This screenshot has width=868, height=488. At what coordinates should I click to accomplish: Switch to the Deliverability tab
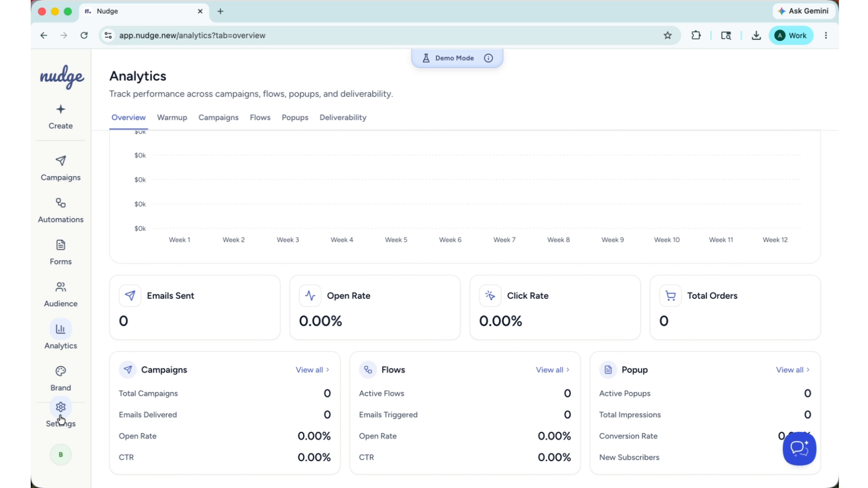343,117
